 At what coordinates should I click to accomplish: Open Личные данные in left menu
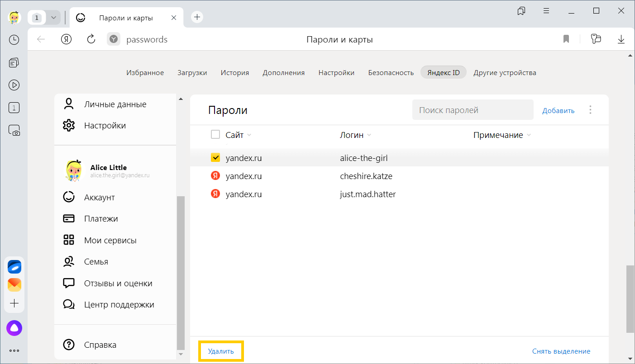point(115,104)
